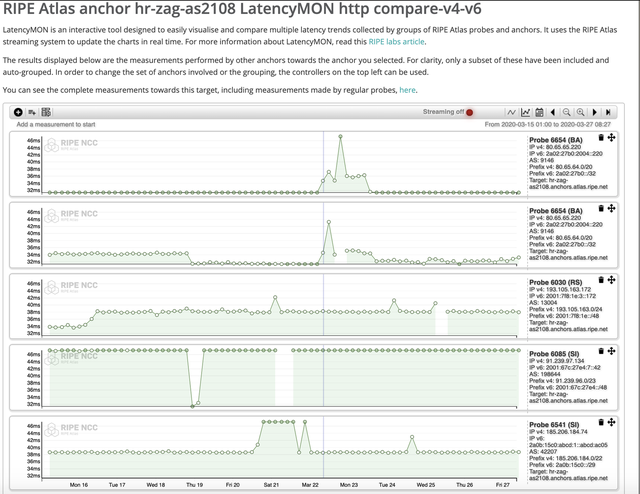Shift the time window right
This screenshot has height=494, width=640.
(x=595, y=112)
